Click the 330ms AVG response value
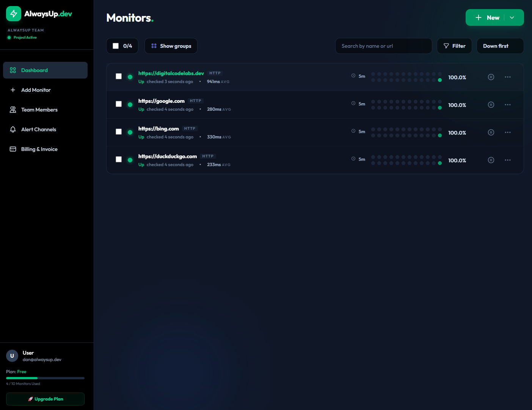The height and width of the screenshot is (410, 532). [x=219, y=137]
